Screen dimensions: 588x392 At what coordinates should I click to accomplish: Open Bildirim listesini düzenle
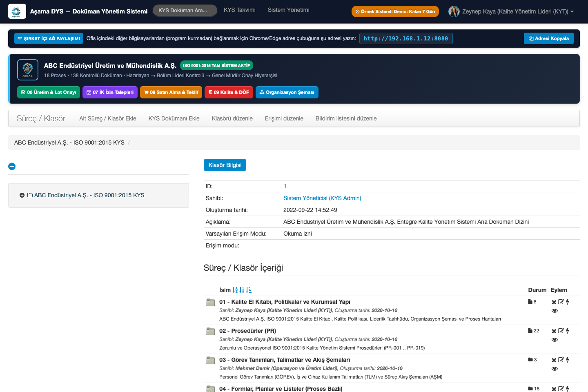tap(346, 118)
